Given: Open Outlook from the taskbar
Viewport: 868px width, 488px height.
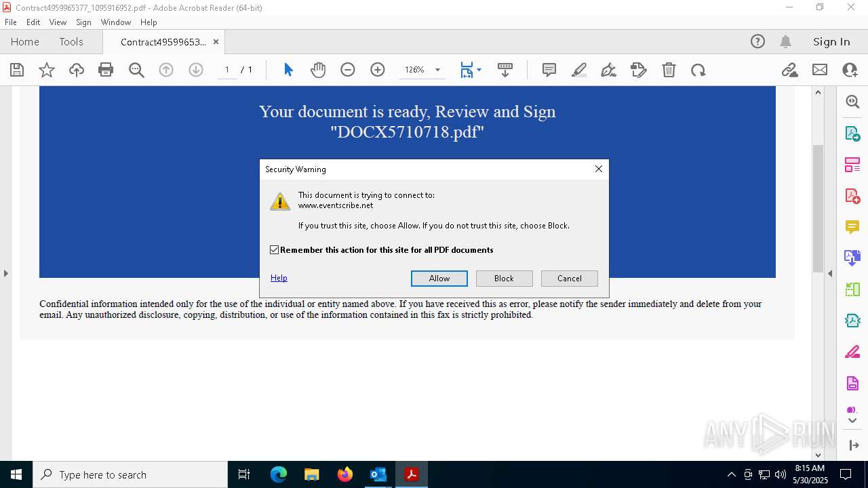Looking at the screenshot, I should point(378,474).
